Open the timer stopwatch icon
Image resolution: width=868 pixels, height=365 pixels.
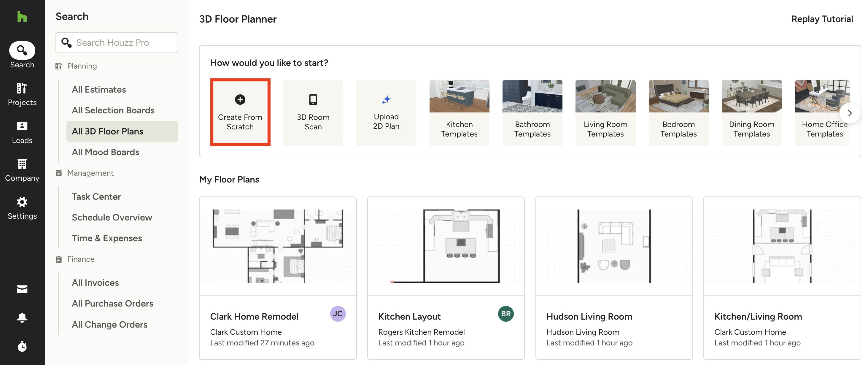22,346
